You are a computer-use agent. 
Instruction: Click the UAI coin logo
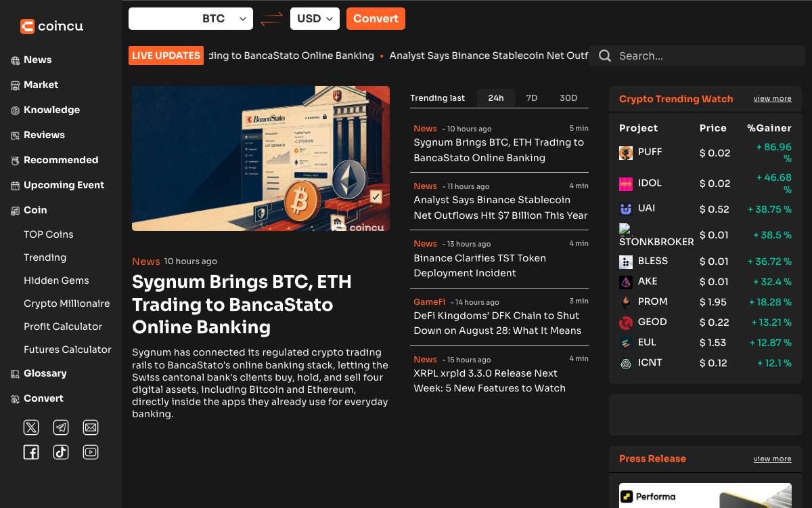[x=626, y=209]
